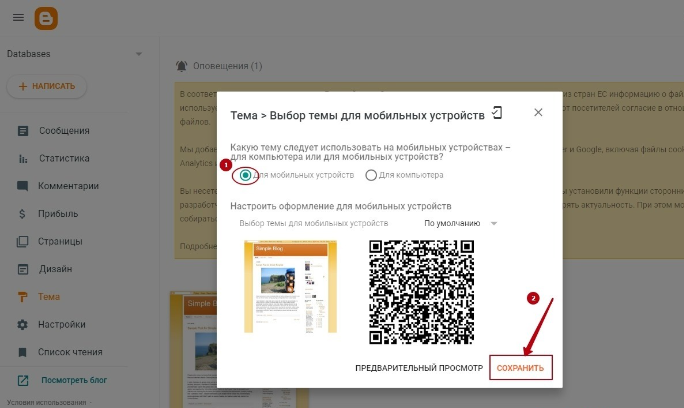Click the СОХРАНИТЬ button
This screenshot has width=684, height=408.
[x=520, y=368]
